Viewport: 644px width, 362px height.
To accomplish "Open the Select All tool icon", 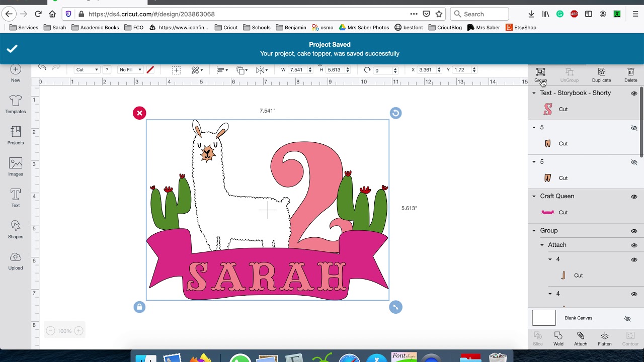I will (x=176, y=70).
